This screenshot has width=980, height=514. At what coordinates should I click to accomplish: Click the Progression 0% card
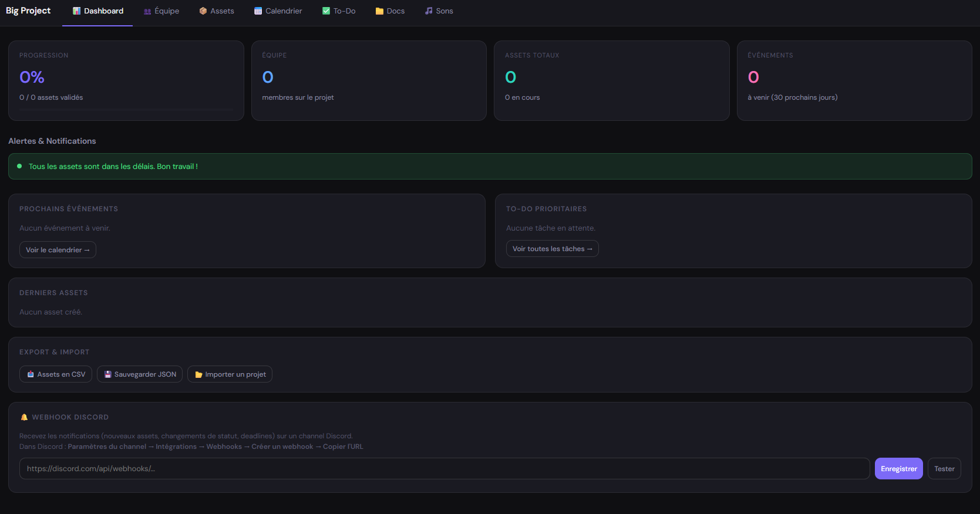(x=126, y=81)
